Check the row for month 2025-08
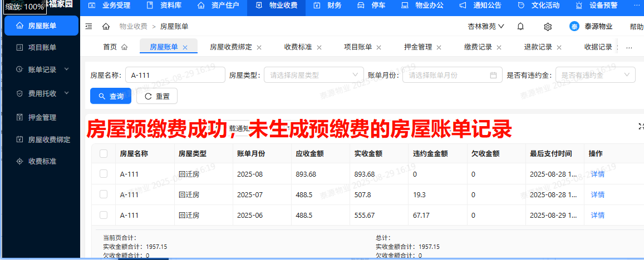Image resolution: width=644 pixels, height=260 pixels. tap(104, 174)
